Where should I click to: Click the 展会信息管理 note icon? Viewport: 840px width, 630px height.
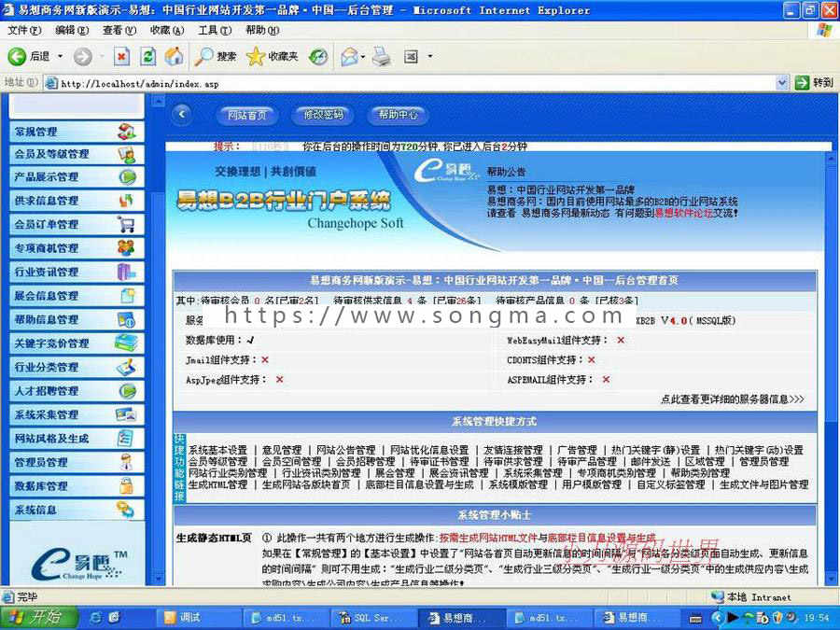pos(128,295)
